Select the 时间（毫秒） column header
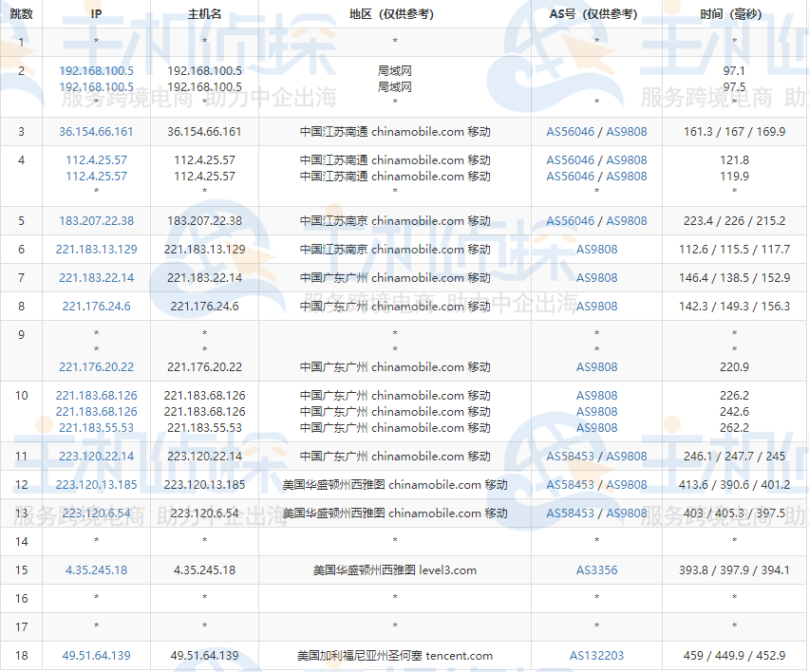The image size is (809, 672). (733, 14)
